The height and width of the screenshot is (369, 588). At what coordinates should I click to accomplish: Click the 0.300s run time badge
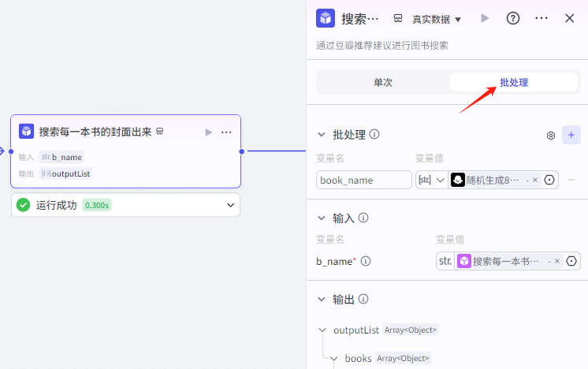point(97,205)
